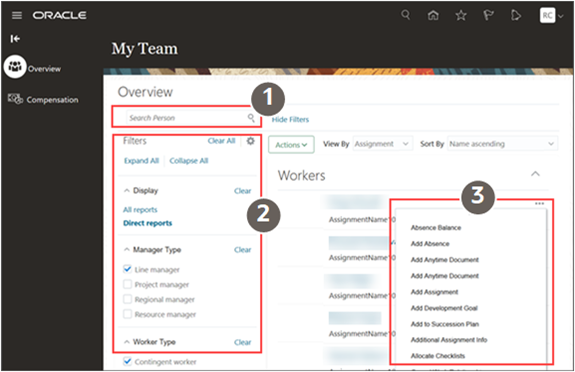
Task: Select the All reports link
Action: pyautogui.click(x=140, y=210)
